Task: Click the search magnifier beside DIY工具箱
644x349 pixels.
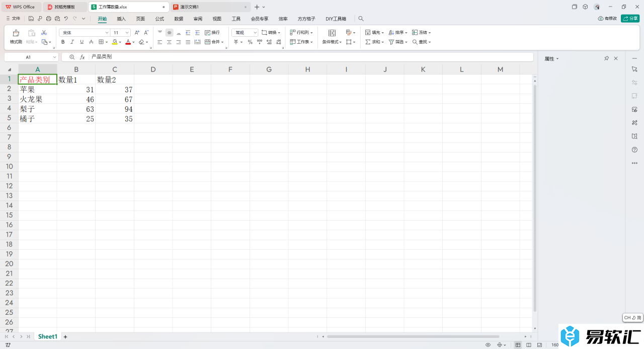Action: [x=361, y=19]
